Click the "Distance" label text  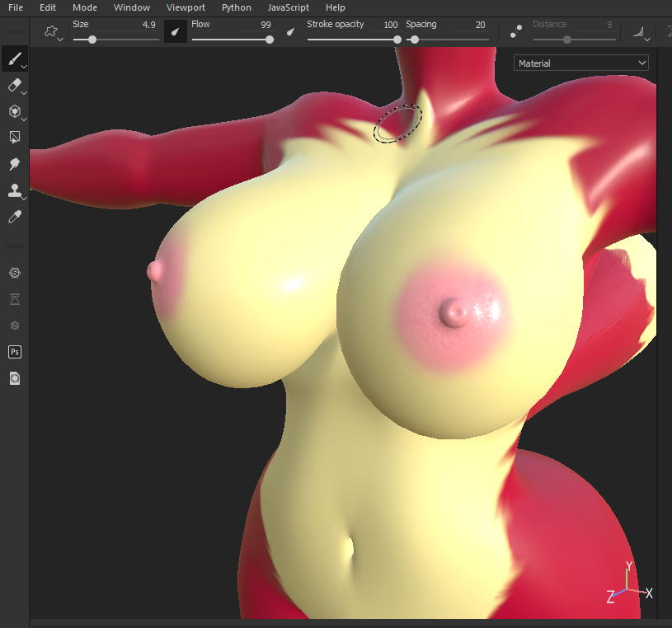(x=549, y=24)
